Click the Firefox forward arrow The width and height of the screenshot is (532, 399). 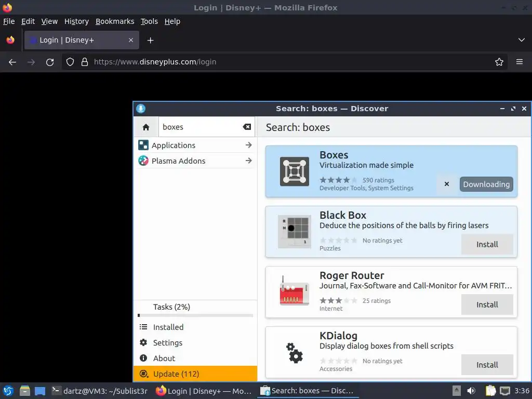(x=31, y=62)
